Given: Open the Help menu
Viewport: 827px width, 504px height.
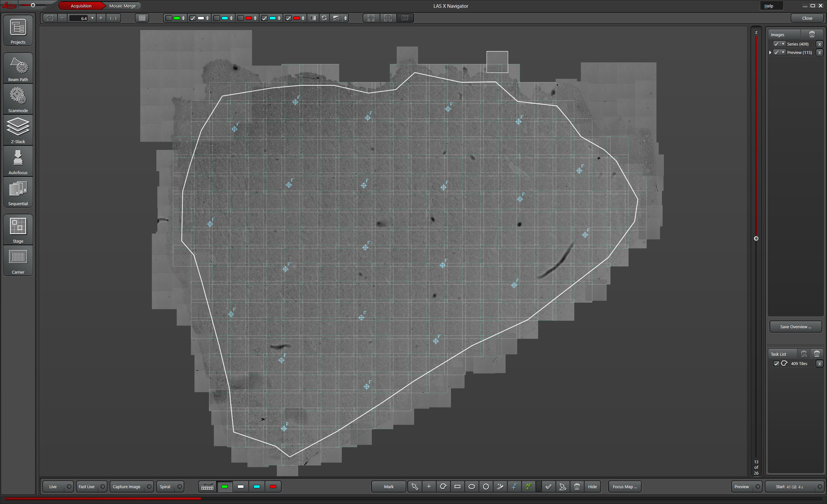Looking at the screenshot, I should (x=769, y=6).
